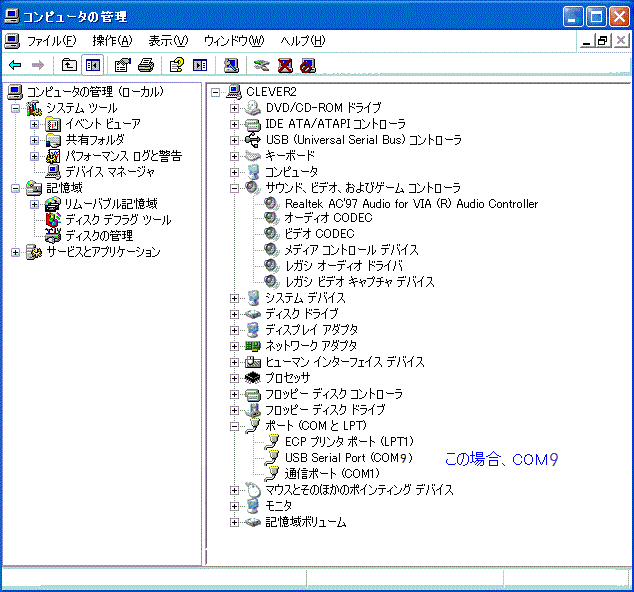The height and width of the screenshot is (592, 634).
Task: Minimize the inner MDI child window
Action: point(587,41)
